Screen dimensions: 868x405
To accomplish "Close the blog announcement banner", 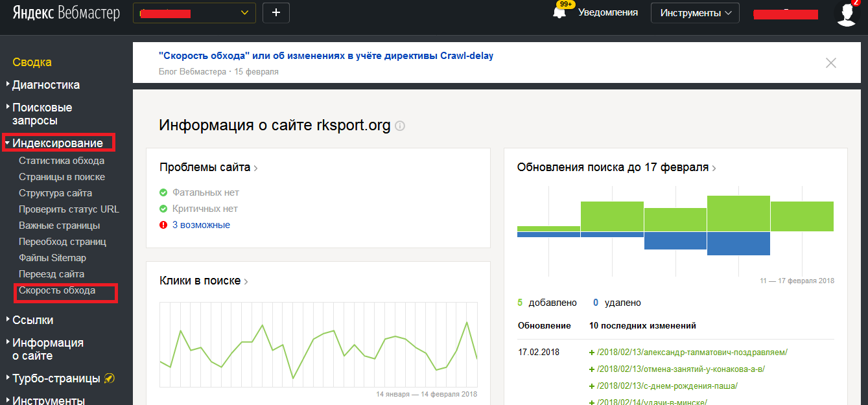I will [831, 63].
